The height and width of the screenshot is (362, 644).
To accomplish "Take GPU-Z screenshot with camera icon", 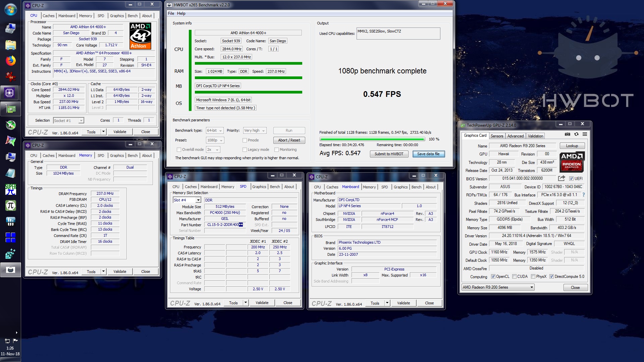I will (567, 134).
